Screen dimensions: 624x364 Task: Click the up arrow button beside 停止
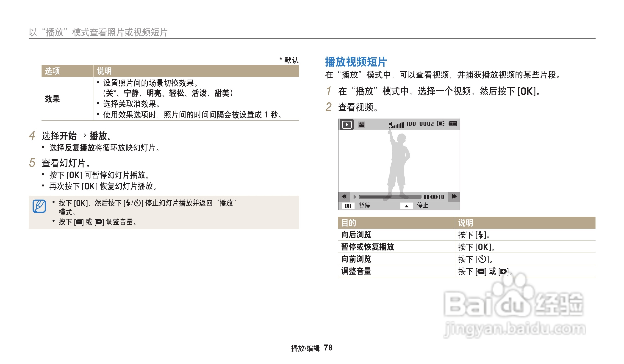[x=407, y=206]
